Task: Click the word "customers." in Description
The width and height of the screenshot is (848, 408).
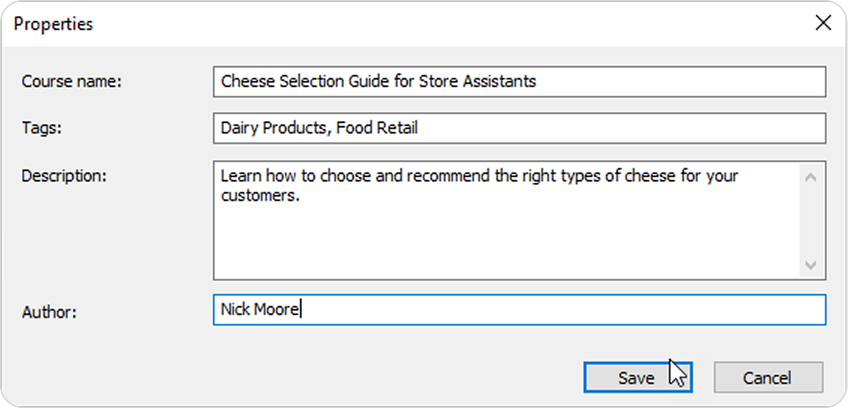Action: (260, 196)
